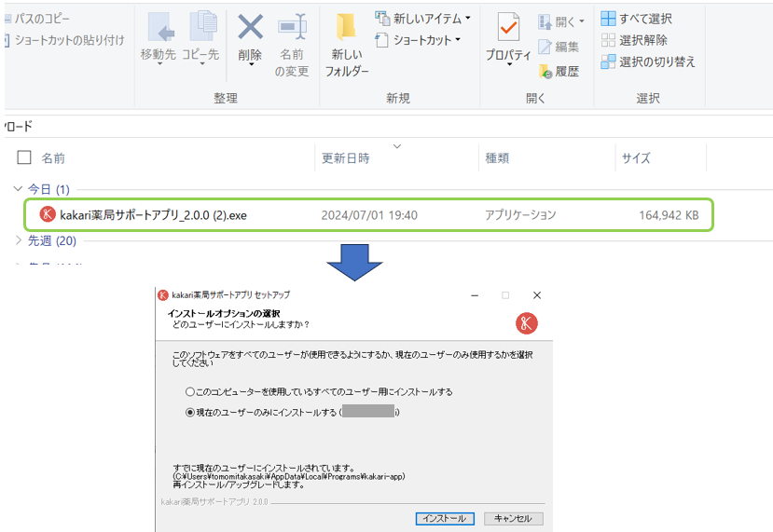Open the New item (新しいアイテム) menu
Viewport: 773px width, 532px height.
(x=422, y=19)
